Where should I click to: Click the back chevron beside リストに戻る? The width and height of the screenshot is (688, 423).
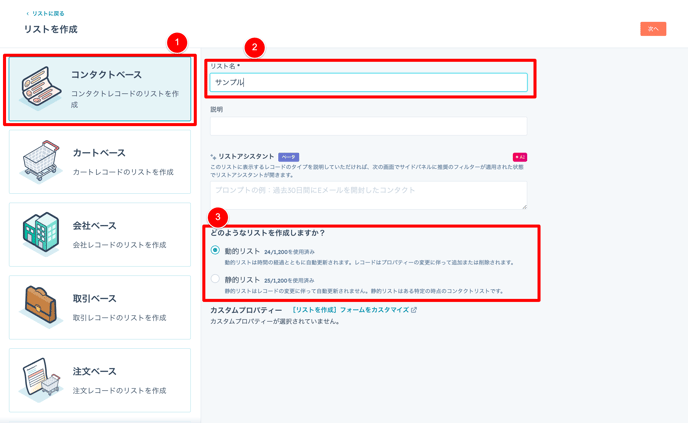point(28,14)
